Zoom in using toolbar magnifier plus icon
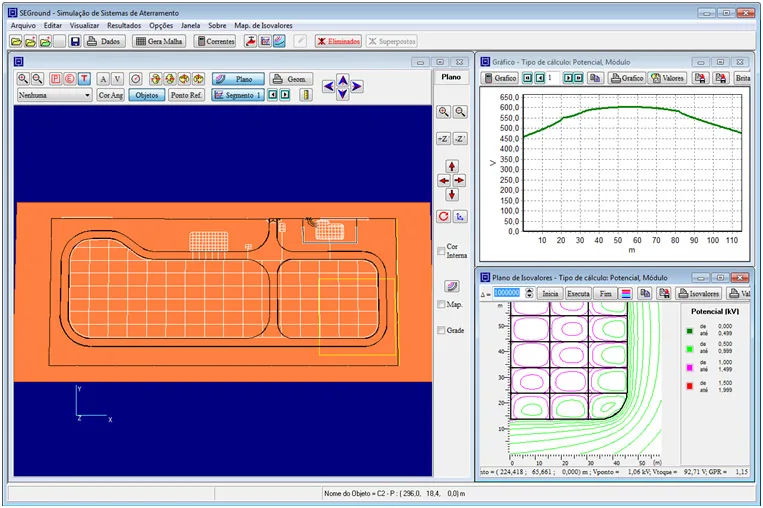 [x=23, y=79]
